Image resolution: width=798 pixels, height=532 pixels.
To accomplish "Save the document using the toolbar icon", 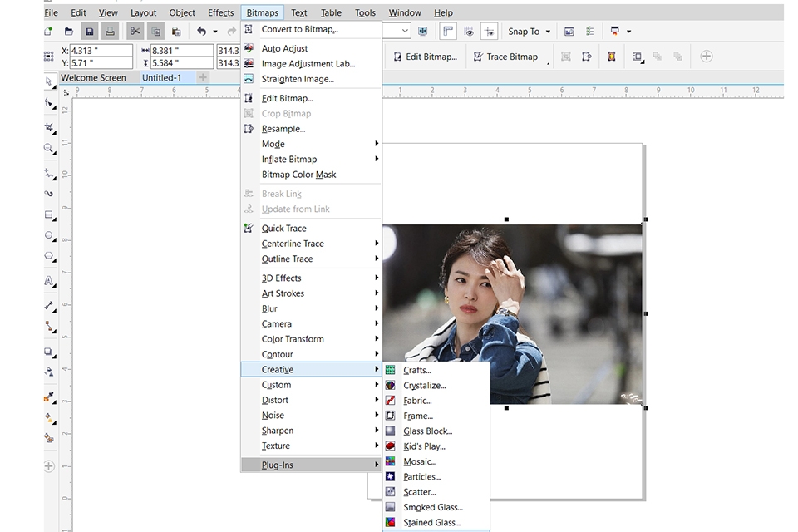I will tap(91, 31).
